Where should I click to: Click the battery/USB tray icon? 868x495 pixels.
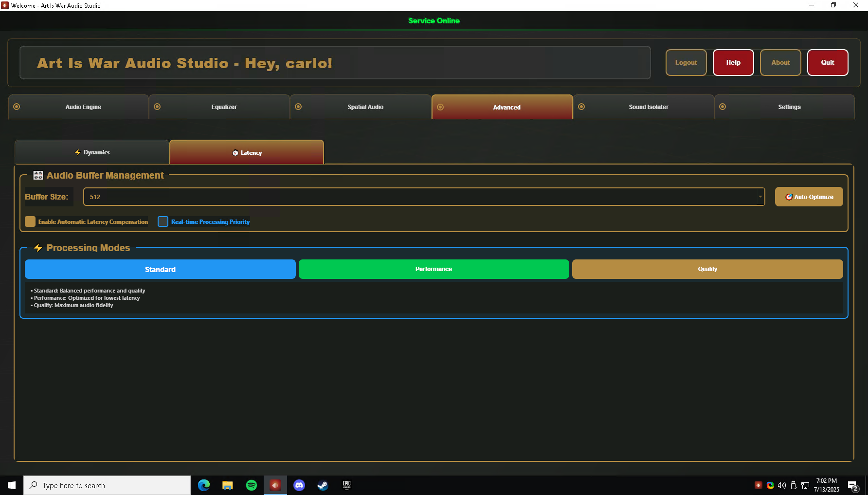[x=794, y=485]
